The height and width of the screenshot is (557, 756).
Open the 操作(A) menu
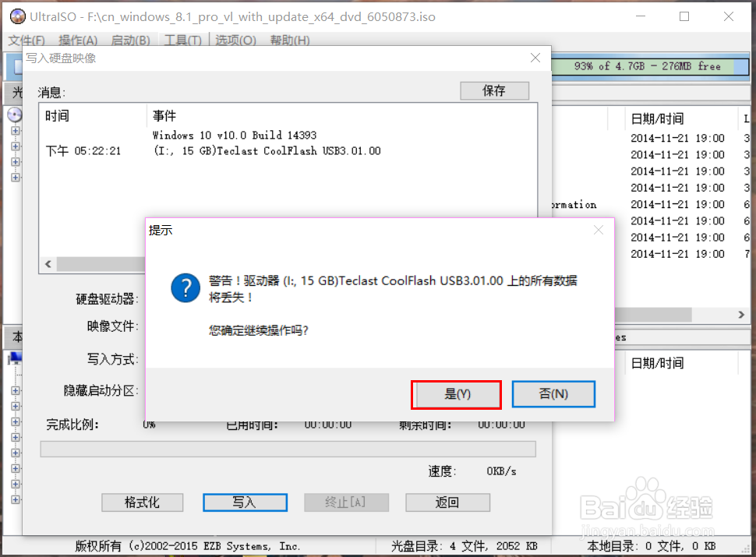(x=78, y=41)
